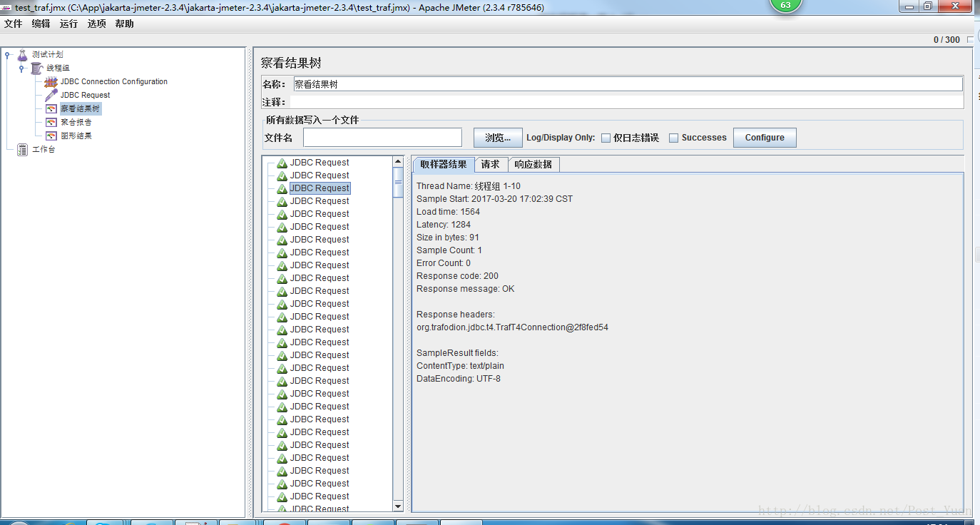Click the 浏览... browse button
The image size is (980, 525).
click(x=498, y=138)
